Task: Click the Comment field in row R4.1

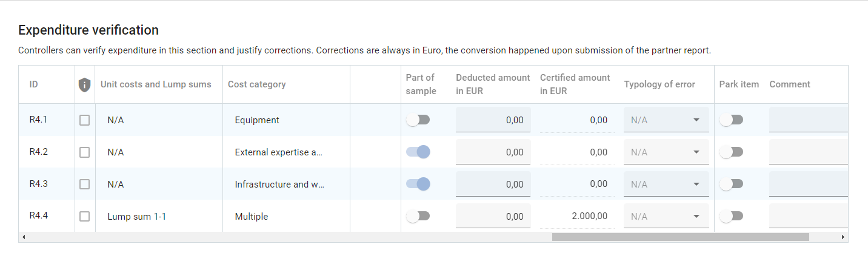Action: [x=807, y=120]
